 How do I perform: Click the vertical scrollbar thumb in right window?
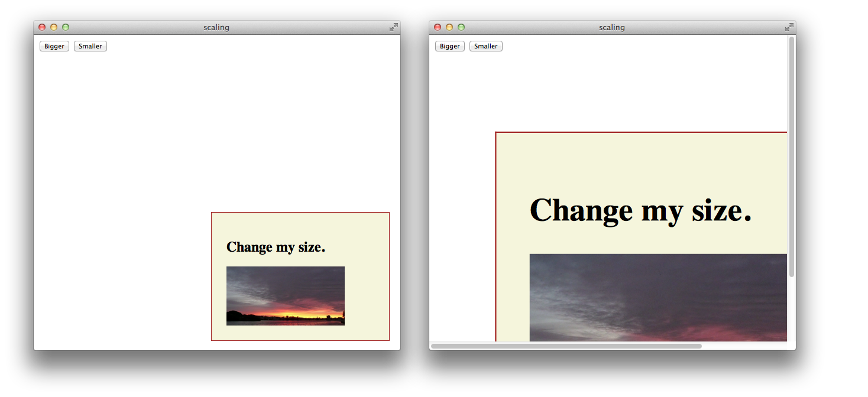click(x=792, y=157)
